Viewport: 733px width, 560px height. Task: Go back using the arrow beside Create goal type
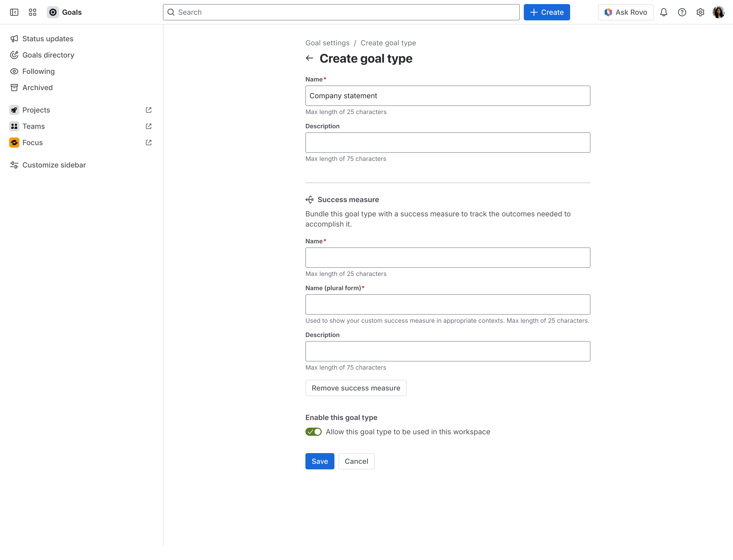tap(310, 58)
